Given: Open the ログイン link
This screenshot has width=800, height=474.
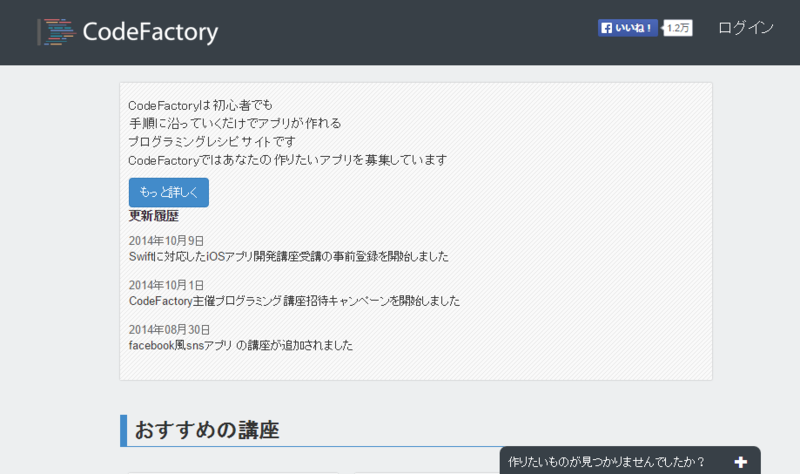Looking at the screenshot, I should coord(745,28).
